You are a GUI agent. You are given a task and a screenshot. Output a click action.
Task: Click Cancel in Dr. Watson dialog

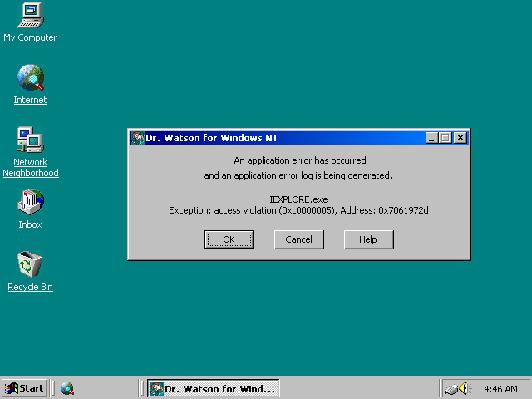[x=299, y=239]
